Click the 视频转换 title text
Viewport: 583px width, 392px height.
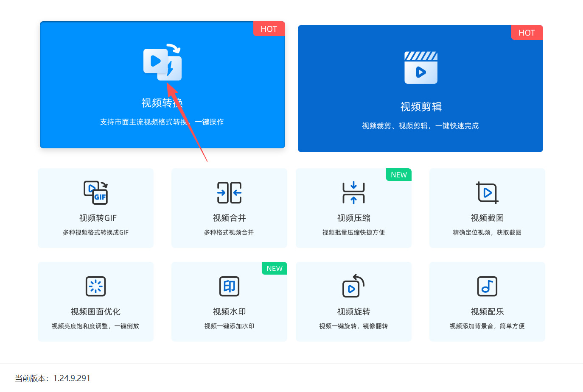click(x=162, y=103)
